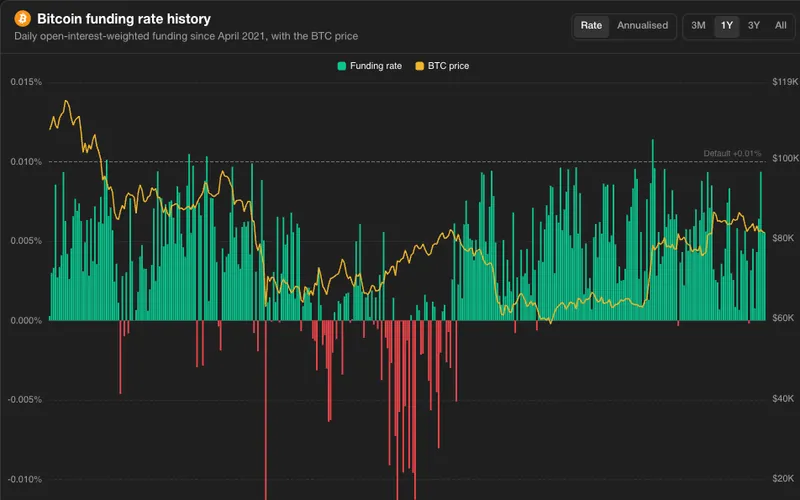Select the 3Y time range
The image size is (800, 500).
click(x=754, y=26)
